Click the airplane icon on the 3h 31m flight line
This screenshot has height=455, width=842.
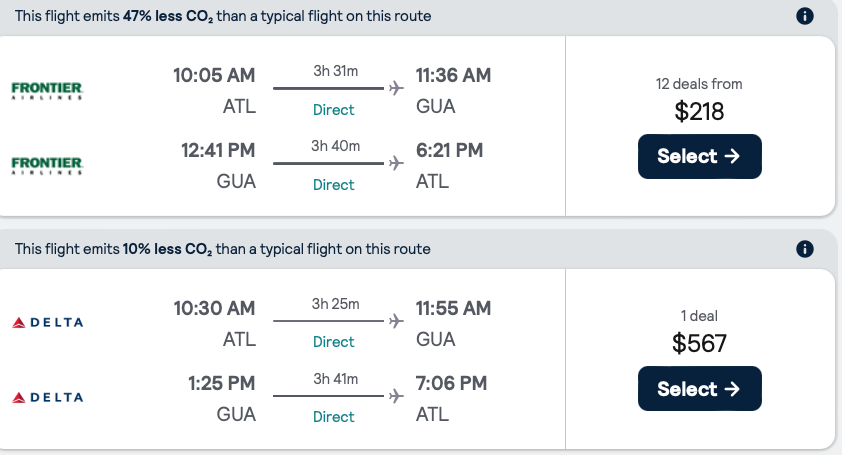(396, 88)
